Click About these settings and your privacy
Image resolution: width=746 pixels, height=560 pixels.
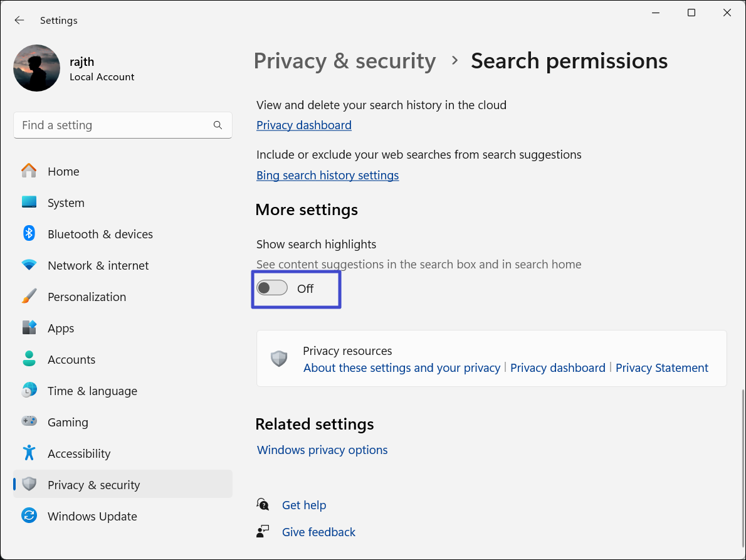pyautogui.click(x=402, y=368)
